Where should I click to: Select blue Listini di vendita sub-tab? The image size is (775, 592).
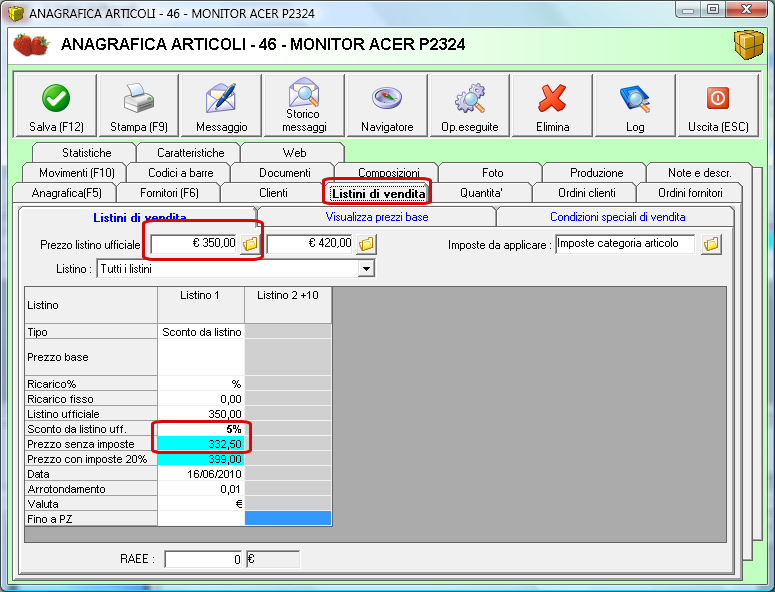139,217
